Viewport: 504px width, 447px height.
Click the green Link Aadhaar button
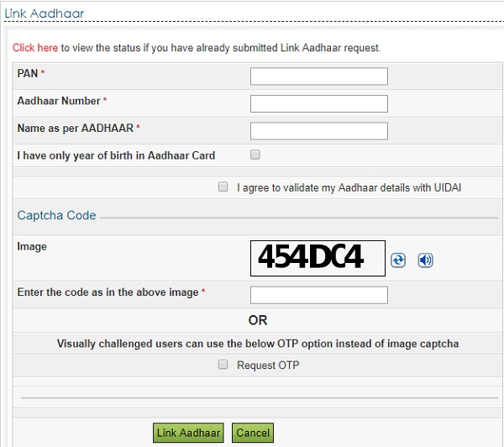[188, 433]
